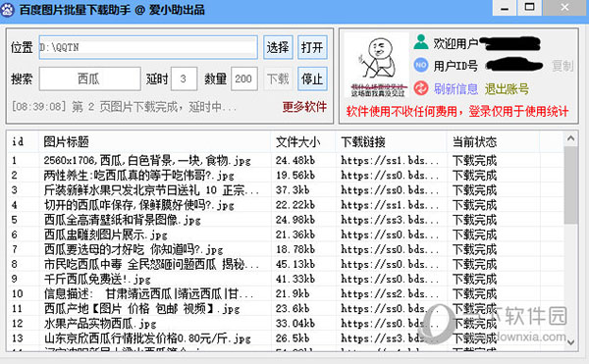Select row 切开的西瓜咋保存

286,205
